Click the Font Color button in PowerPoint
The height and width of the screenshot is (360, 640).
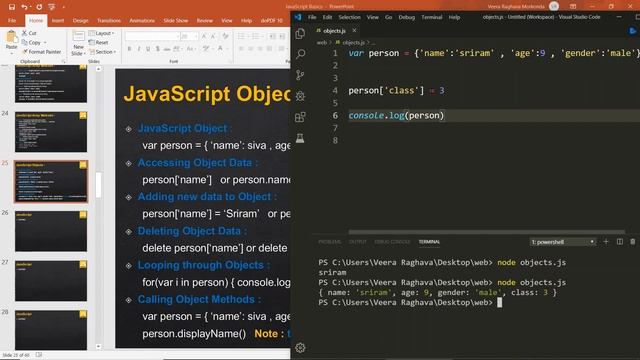pyautogui.click(x=220, y=49)
